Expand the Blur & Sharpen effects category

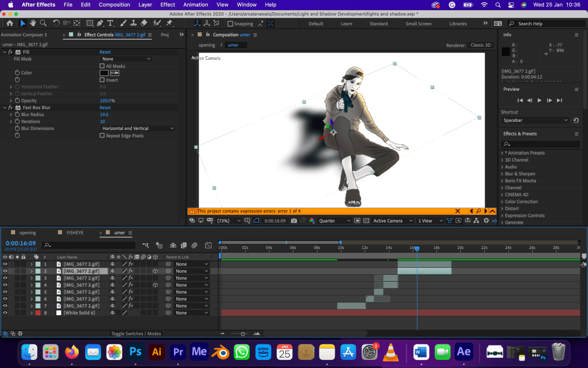pos(520,174)
